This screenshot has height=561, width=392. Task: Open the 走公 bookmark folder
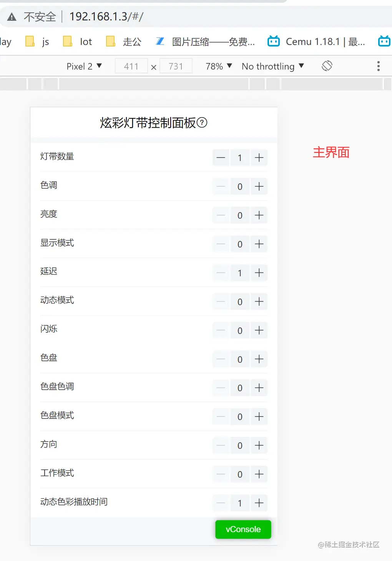[x=124, y=41]
